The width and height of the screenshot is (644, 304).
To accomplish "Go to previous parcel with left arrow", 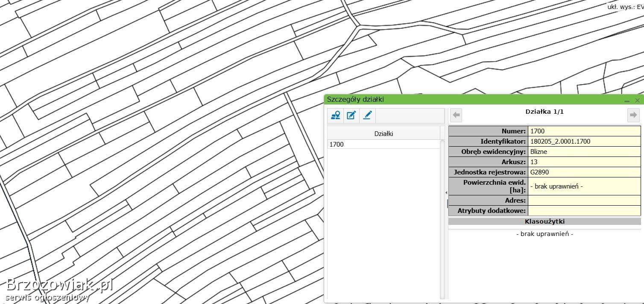I will coord(456,115).
